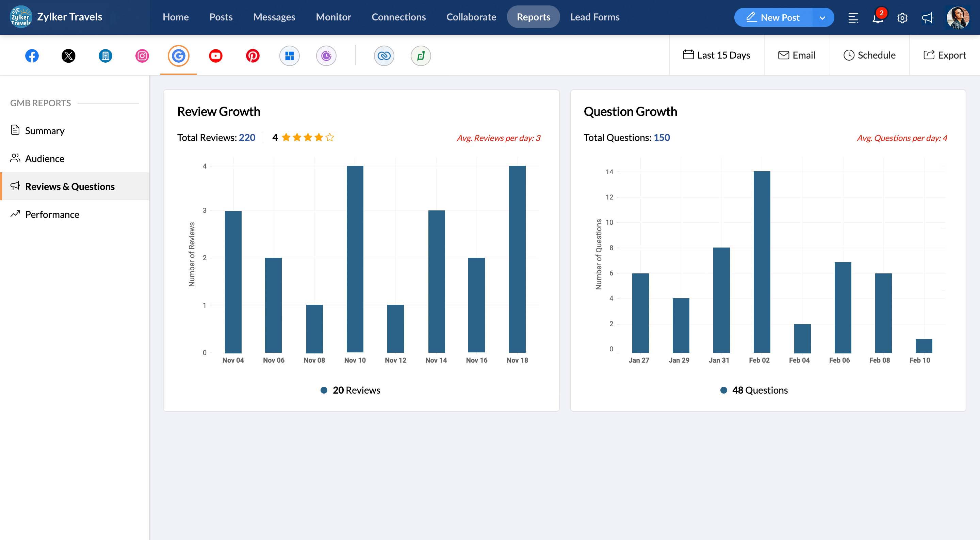Click the Summary GMB report tab
The width and height of the screenshot is (980, 540).
tap(45, 130)
